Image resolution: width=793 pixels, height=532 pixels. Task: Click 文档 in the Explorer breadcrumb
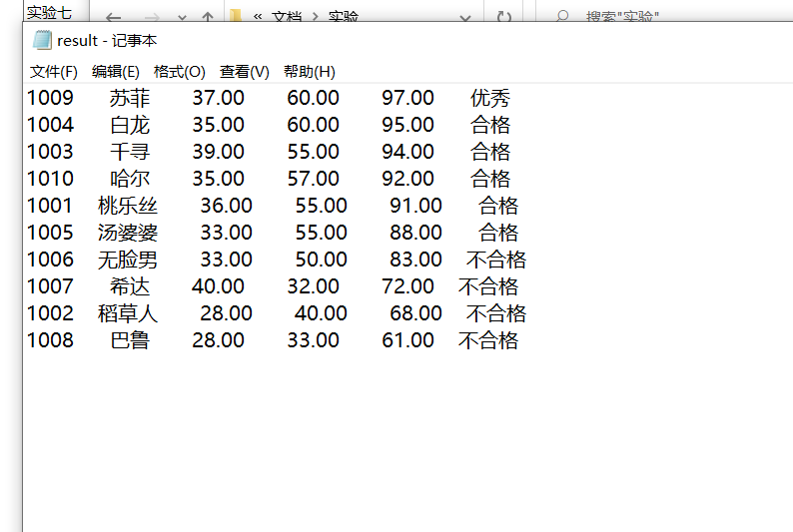tap(287, 17)
